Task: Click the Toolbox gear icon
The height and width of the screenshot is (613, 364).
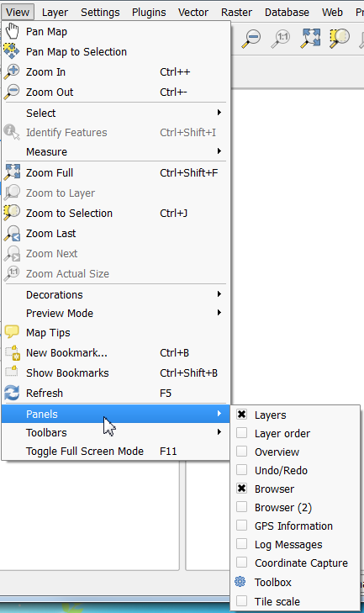Action: (x=240, y=582)
